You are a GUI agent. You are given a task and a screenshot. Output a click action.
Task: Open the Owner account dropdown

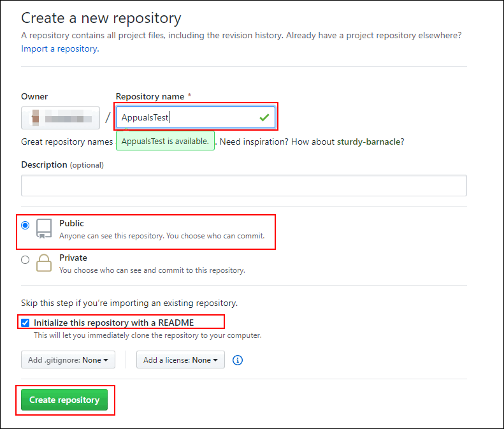[61, 118]
